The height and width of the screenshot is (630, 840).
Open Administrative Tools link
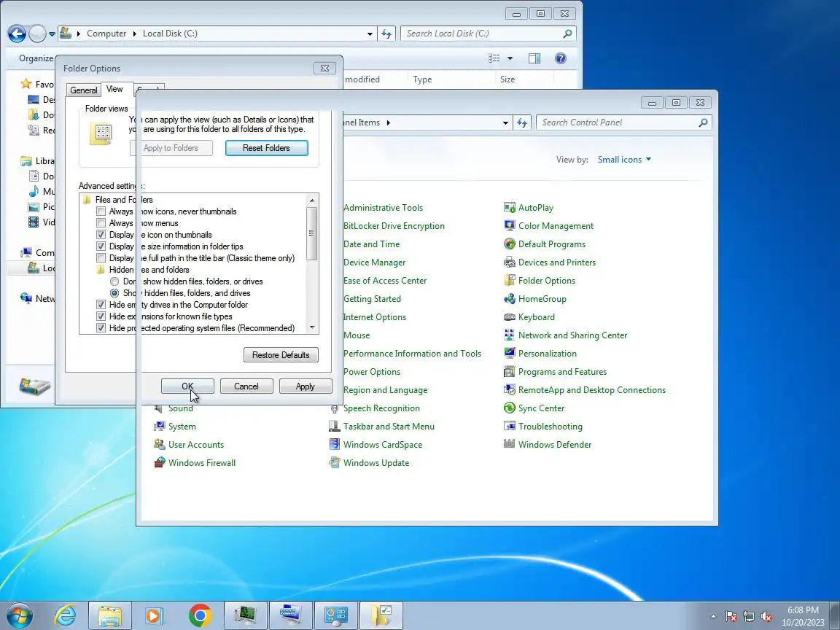[x=383, y=208]
